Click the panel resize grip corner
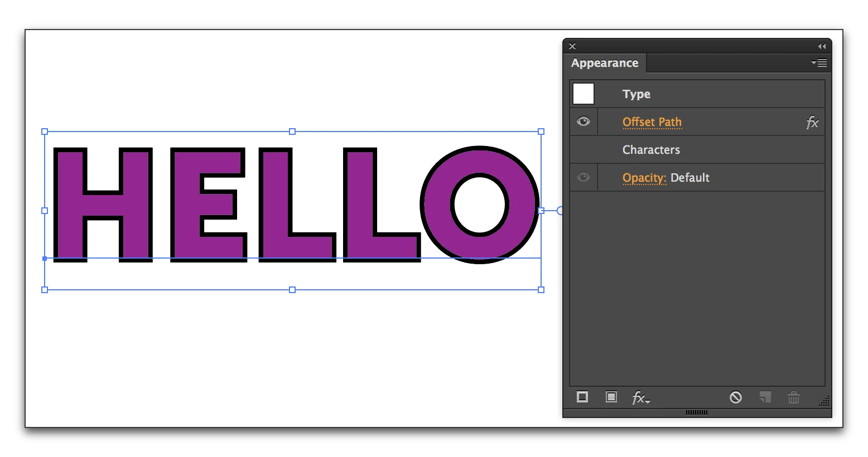Screen dimensions: 868x457 coord(824,401)
